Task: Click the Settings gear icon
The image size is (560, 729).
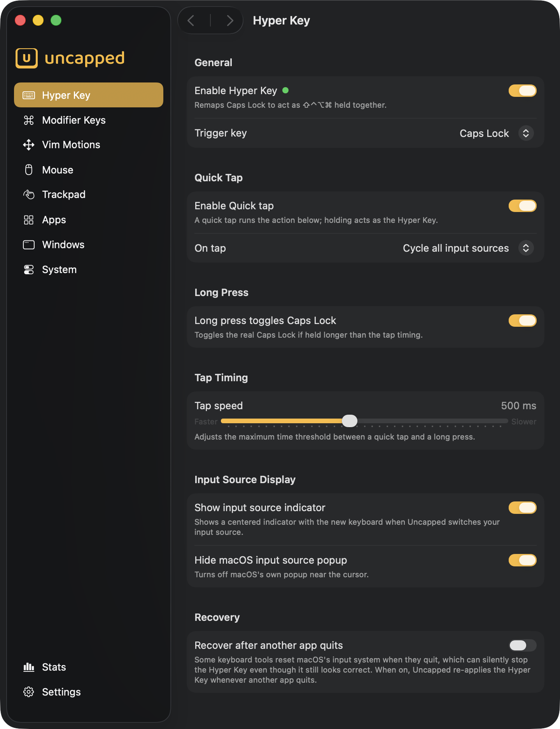Action: [x=29, y=692]
